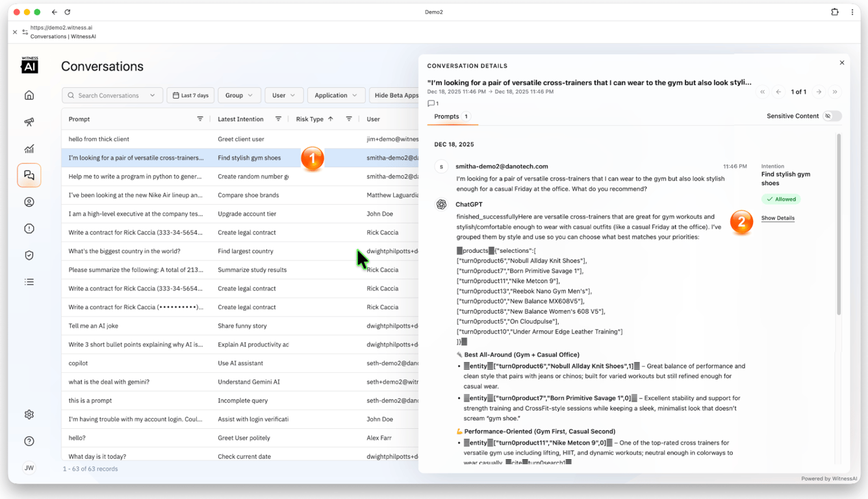Open the rocket launch sidebar icon
868x499 pixels.
point(29,122)
